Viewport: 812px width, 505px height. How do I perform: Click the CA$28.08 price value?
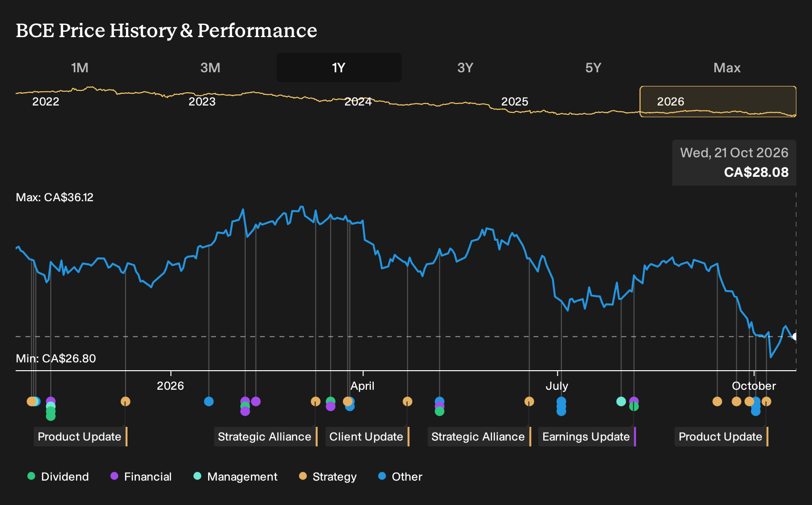[756, 172]
